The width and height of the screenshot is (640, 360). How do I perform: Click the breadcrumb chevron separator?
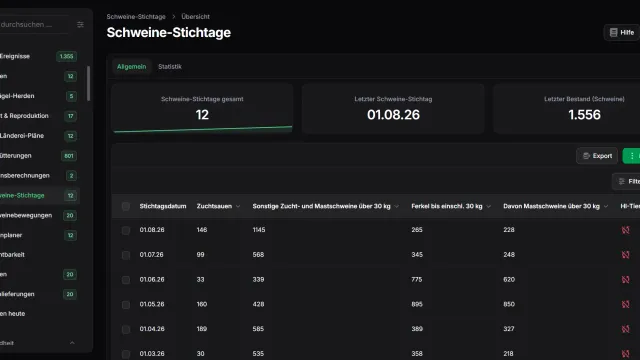pos(173,17)
